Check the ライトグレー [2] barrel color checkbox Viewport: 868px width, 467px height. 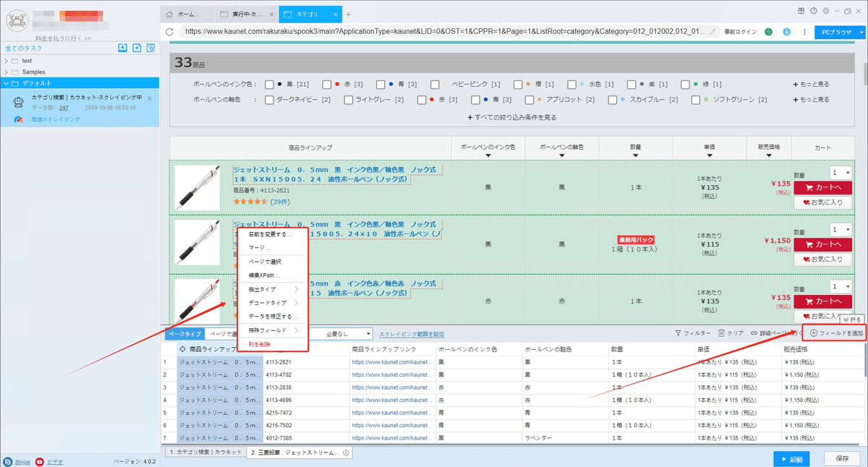(x=348, y=100)
